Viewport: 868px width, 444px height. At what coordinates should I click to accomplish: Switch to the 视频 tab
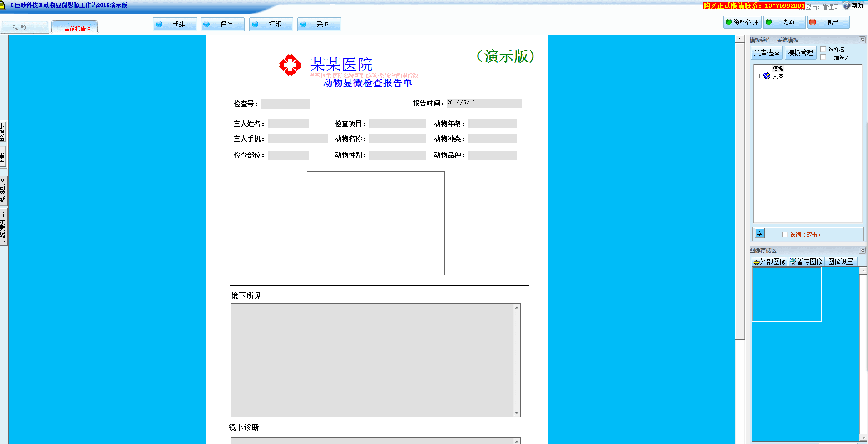[x=25, y=27]
